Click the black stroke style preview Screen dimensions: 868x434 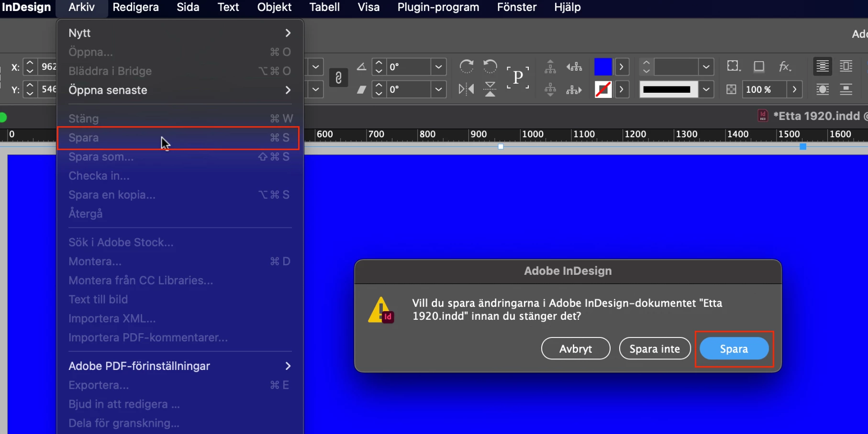[x=668, y=89]
